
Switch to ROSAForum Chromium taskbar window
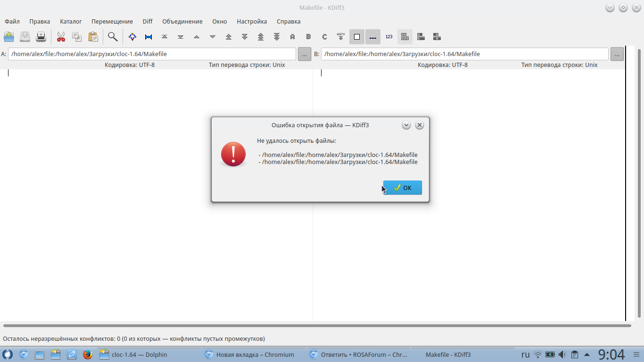[x=358, y=354]
